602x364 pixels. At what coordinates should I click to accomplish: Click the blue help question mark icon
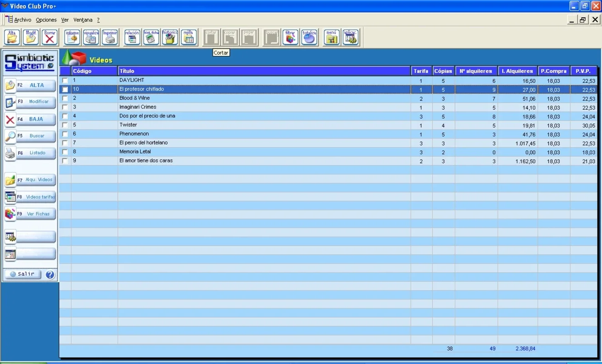click(x=50, y=275)
